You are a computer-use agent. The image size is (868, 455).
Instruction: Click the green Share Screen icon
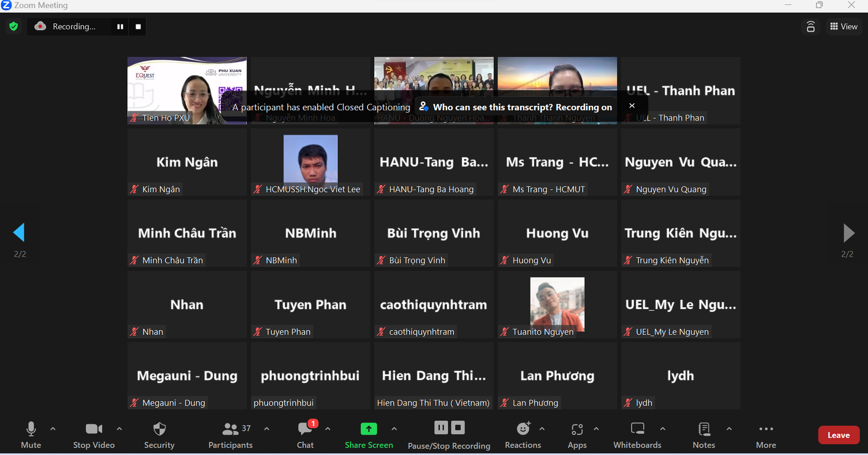coord(368,429)
